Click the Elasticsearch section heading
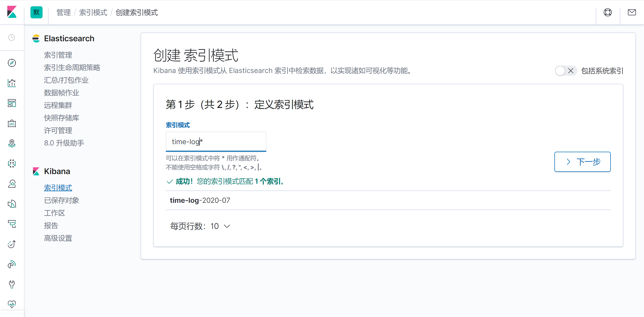The height and width of the screenshot is (317, 644). click(69, 38)
